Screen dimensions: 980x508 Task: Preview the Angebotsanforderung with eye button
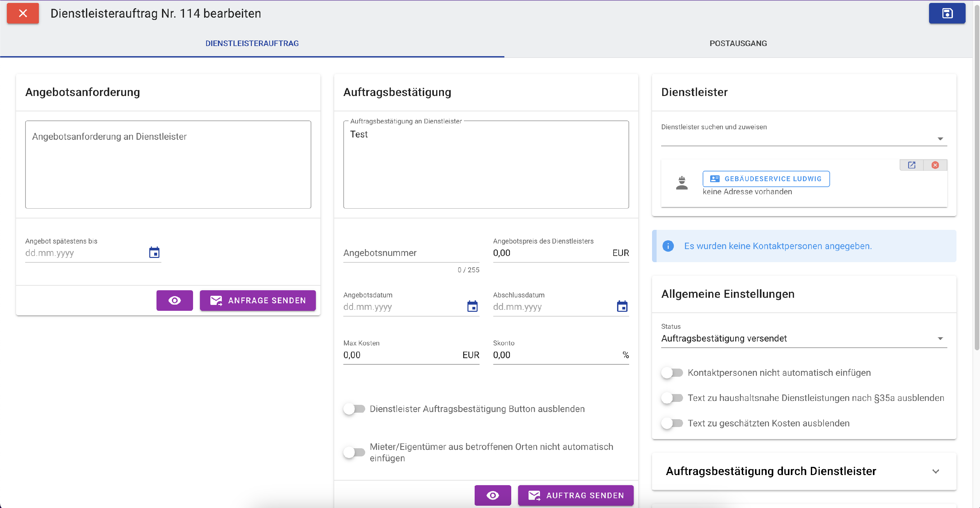tap(175, 300)
